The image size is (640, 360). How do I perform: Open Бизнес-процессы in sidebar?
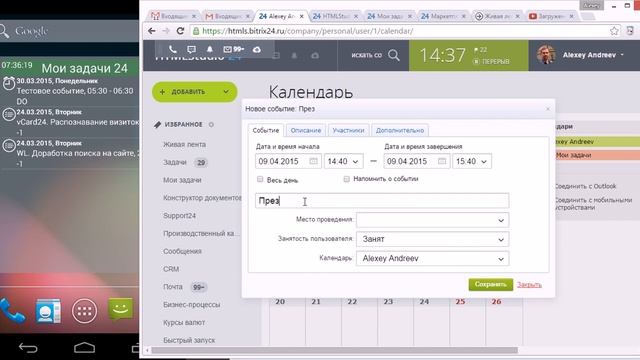[x=191, y=305]
